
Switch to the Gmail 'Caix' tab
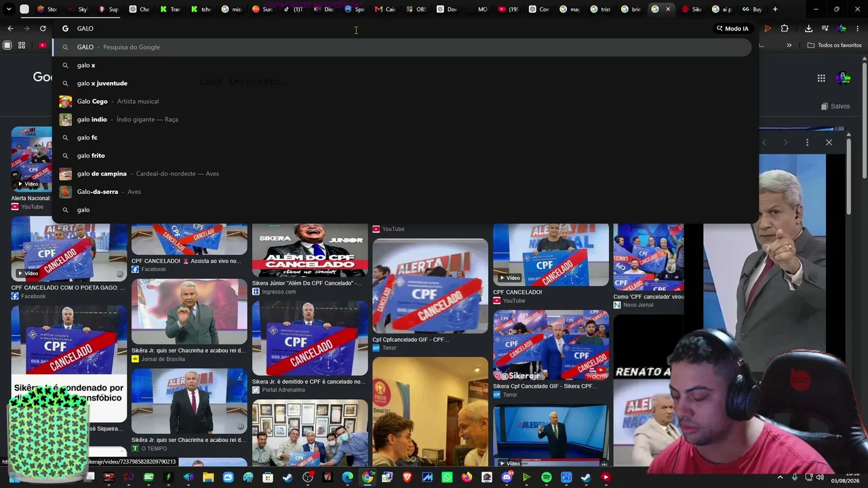point(385,9)
